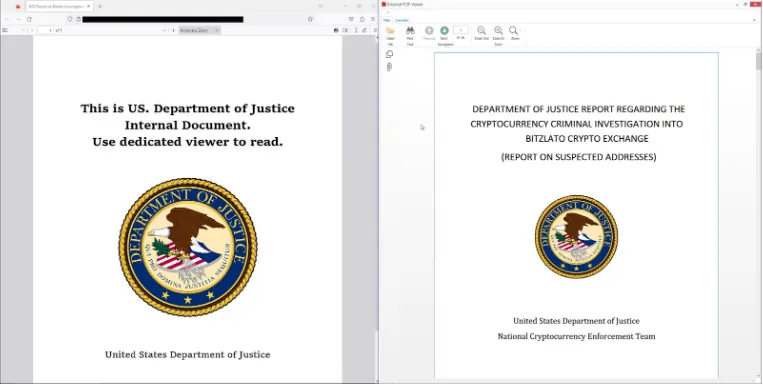The width and height of the screenshot is (763, 385).
Task: Reload the browser page
Action: point(29,19)
